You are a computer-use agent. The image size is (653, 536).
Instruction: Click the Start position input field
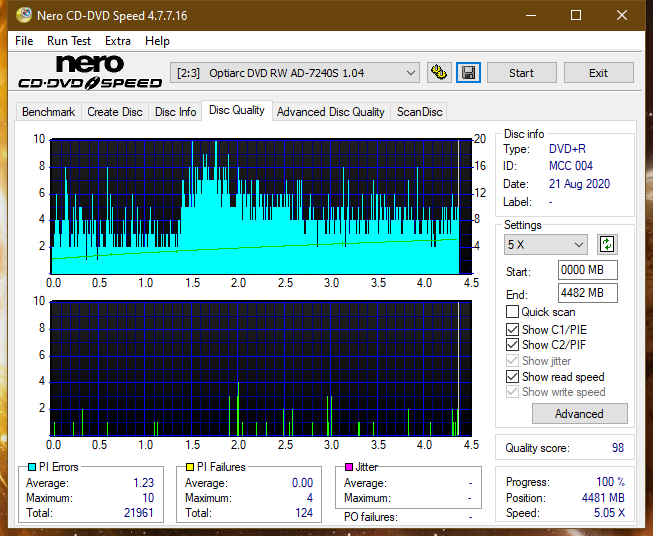pyautogui.click(x=587, y=270)
